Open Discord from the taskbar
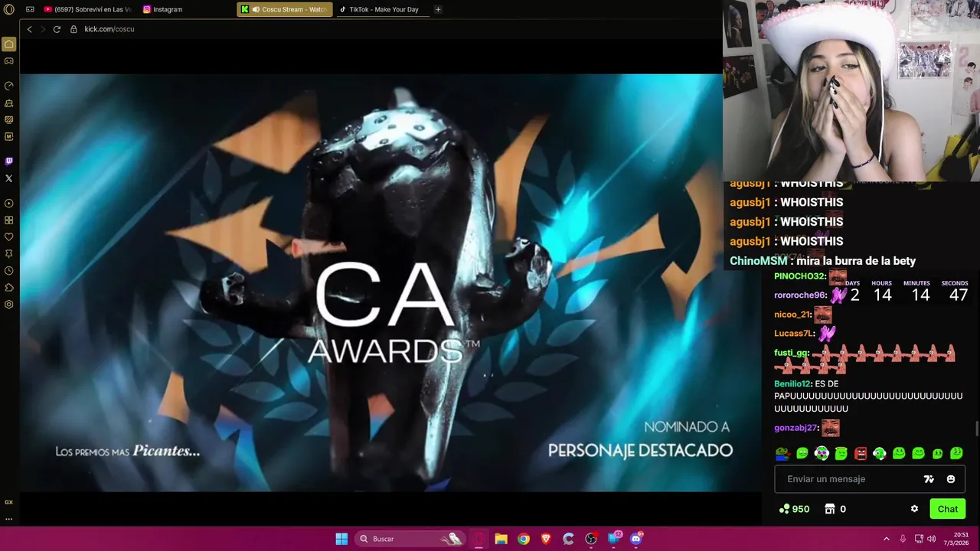Viewport: 980px width, 551px height. pos(635,539)
